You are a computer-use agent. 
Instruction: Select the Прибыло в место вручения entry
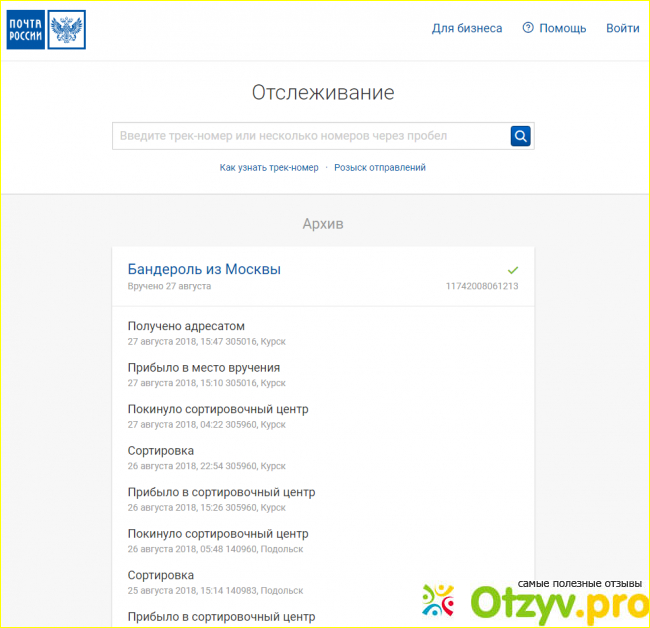[x=204, y=367]
